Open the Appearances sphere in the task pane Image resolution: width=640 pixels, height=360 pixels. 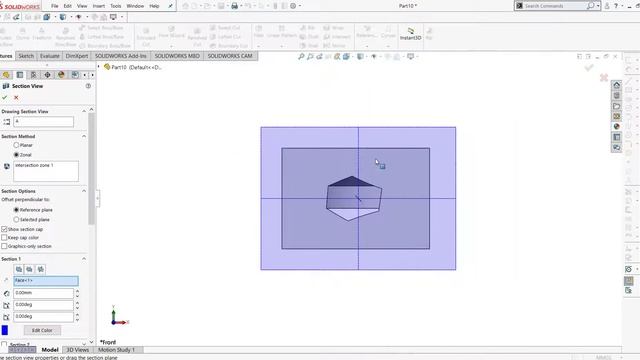click(616, 127)
